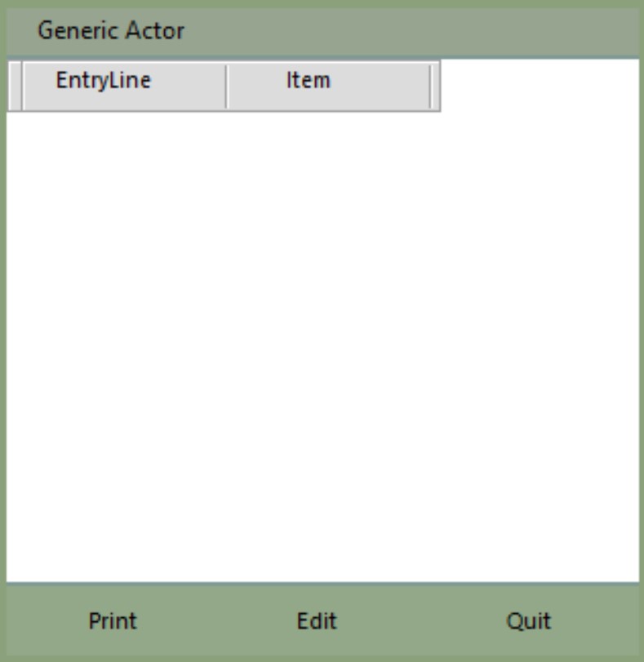Quit the Generic Actor window
This screenshot has height=662, width=644.
click(528, 621)
